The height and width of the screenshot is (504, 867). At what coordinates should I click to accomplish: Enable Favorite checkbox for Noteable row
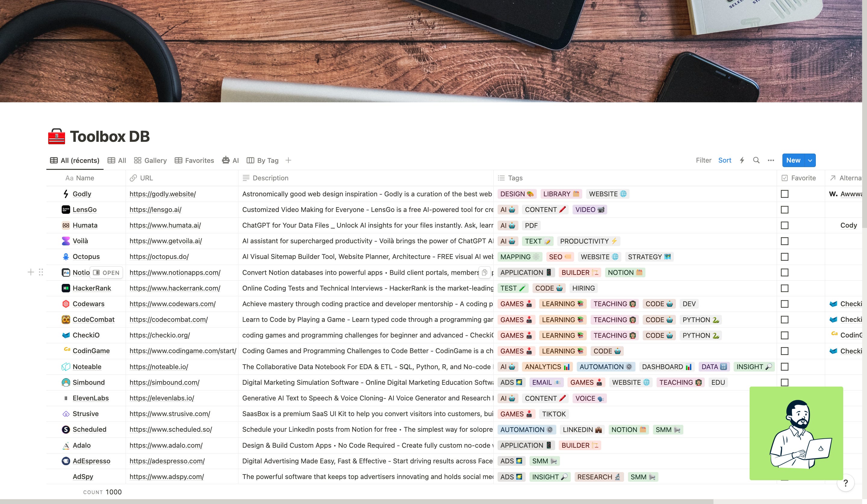point(785,367)
